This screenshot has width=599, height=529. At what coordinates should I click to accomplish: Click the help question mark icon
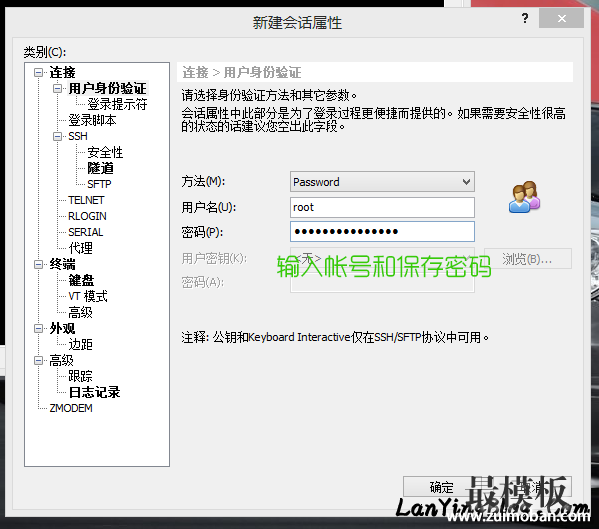coord(525,18)
